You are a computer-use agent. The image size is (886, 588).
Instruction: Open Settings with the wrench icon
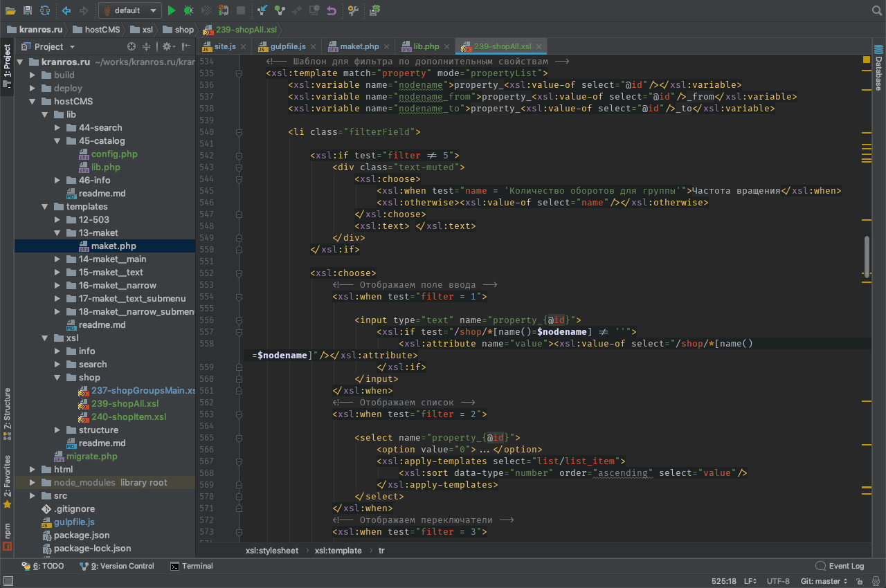coord(353,10)
